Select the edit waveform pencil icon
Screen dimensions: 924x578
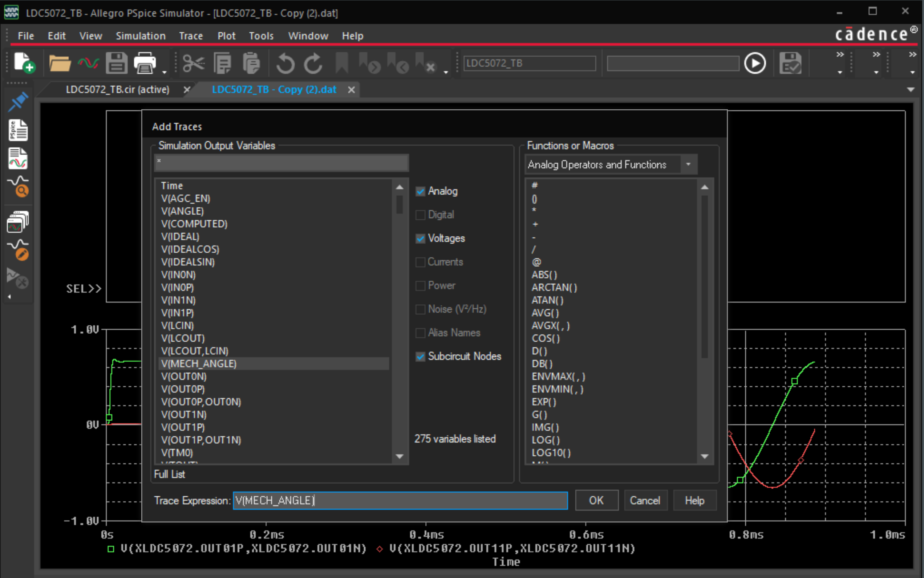click(x=19, y=248)
